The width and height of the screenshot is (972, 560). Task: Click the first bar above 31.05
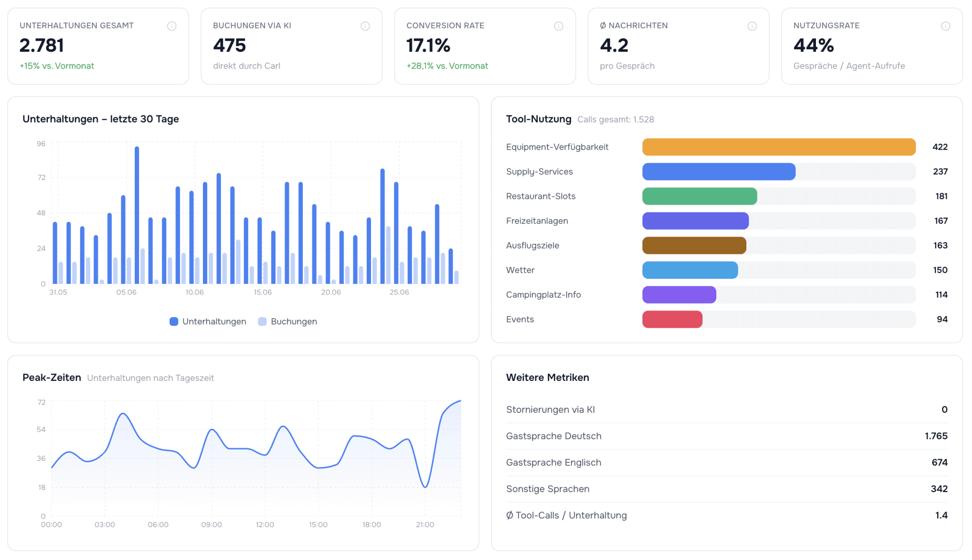55,253
